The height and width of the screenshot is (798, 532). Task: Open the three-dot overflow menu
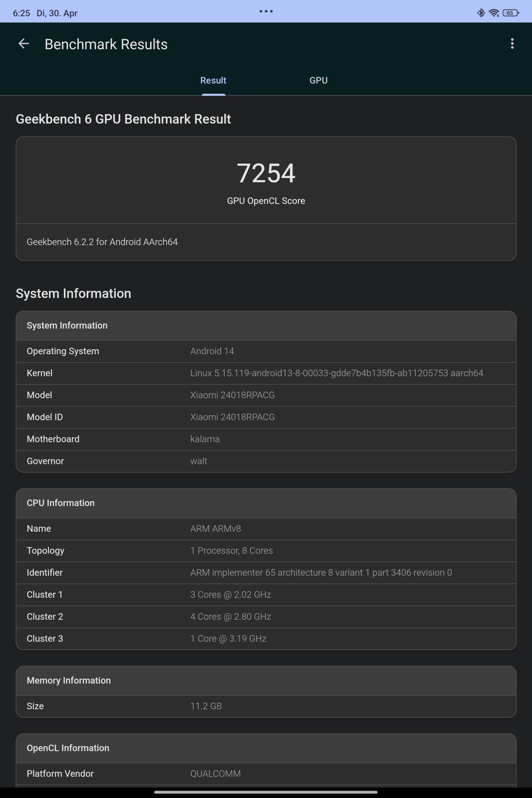pyautogui.click(x=512, y=44)
